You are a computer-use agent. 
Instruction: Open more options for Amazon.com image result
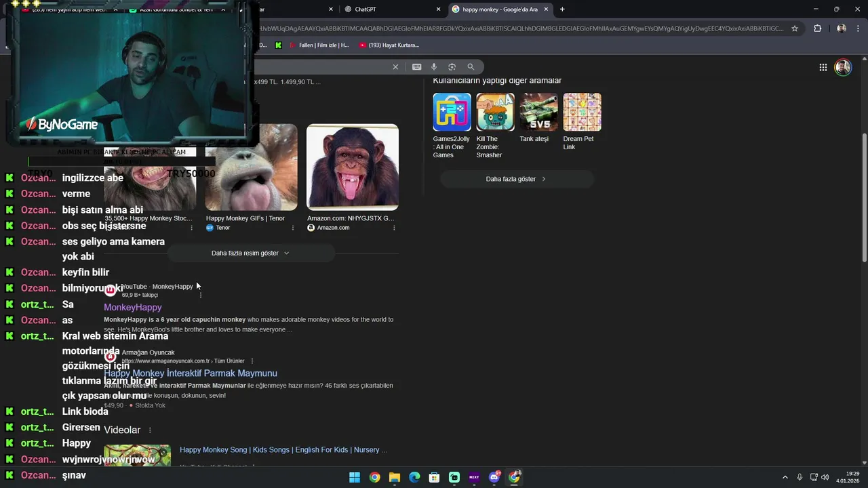click(x=394, y=228)
